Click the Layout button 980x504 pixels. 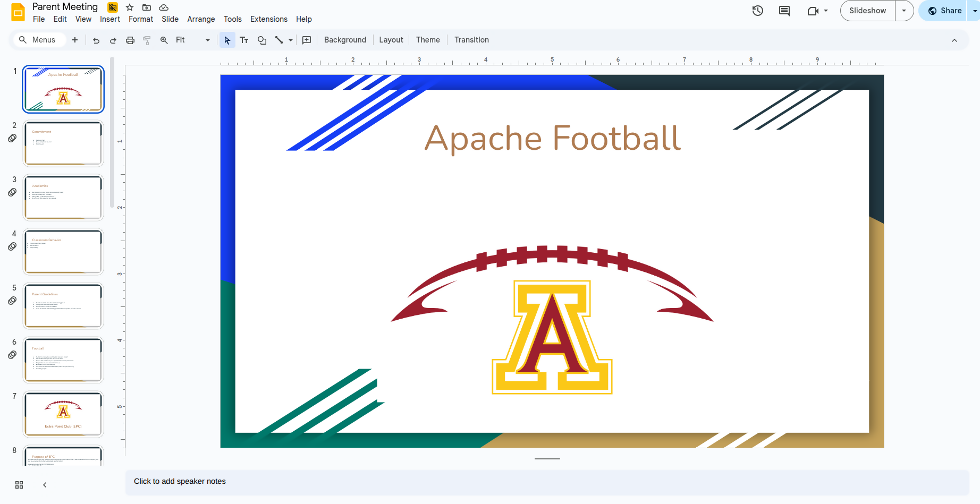coord(391,40)
